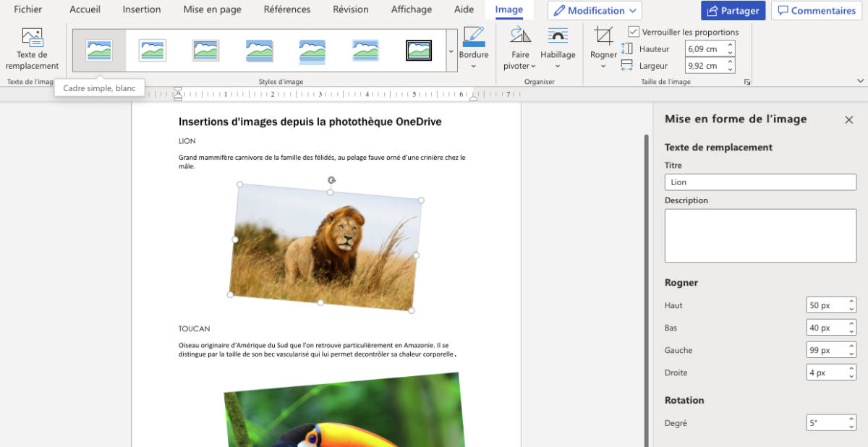868x447 pixels.
Task: Click the Degré rotation value field
Action: click(827, 423)
